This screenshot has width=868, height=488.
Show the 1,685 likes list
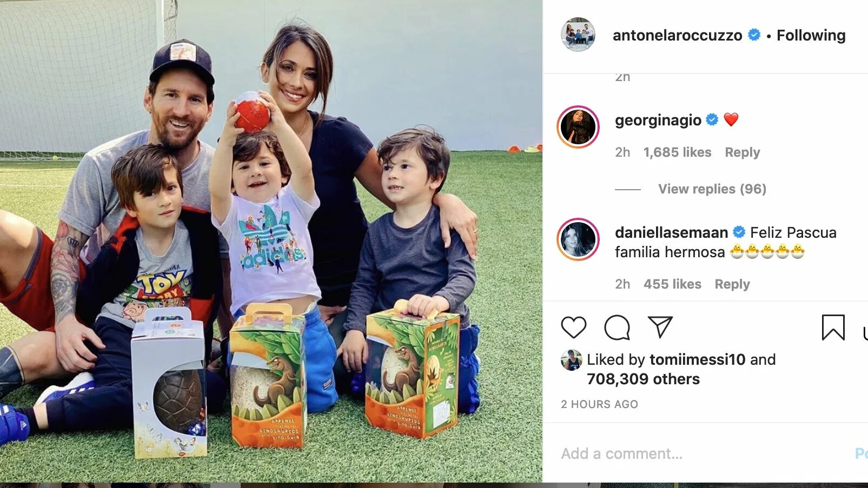tap(677, 152)
